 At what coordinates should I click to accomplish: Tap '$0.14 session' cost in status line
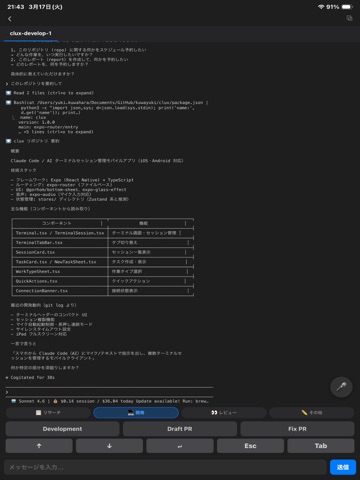[77, 401]
